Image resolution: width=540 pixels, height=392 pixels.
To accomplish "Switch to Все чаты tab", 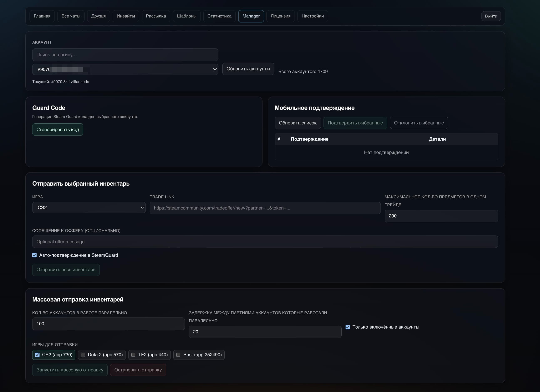I will 71,16.
